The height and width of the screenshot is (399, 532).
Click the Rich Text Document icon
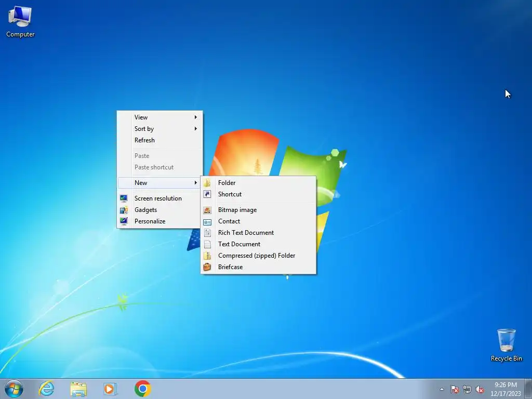pos(207,233)
